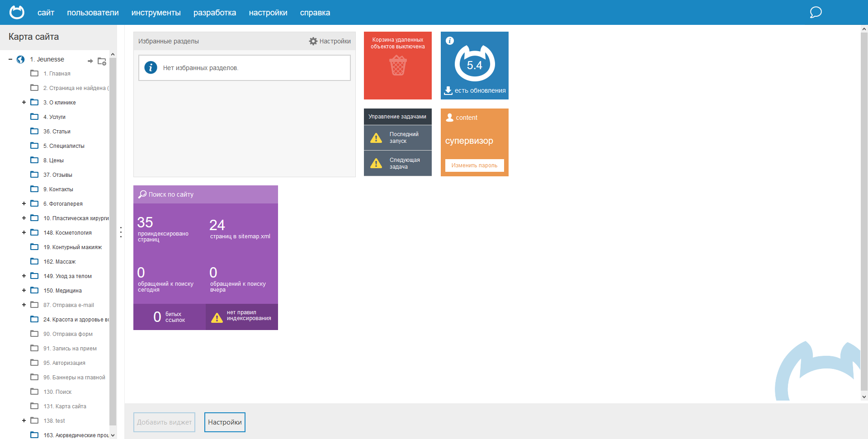This screenshot has height=439, width=868.
Task: Click the info icon on version tile
Action: pos(450,41)
